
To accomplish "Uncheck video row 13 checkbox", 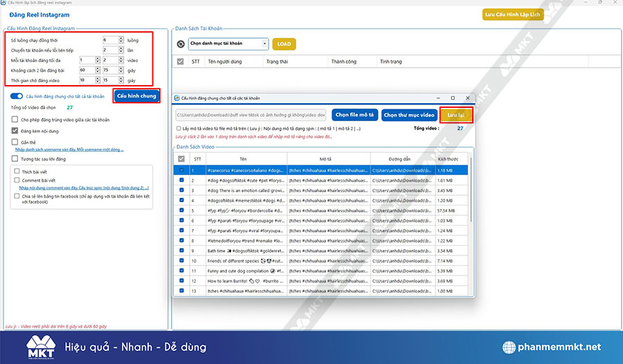I will point(181,291).
